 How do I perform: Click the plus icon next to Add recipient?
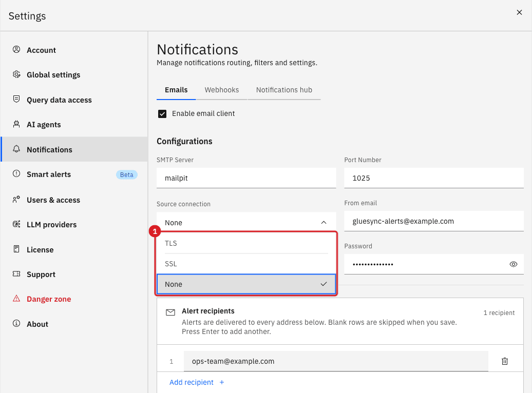(222, 382)
